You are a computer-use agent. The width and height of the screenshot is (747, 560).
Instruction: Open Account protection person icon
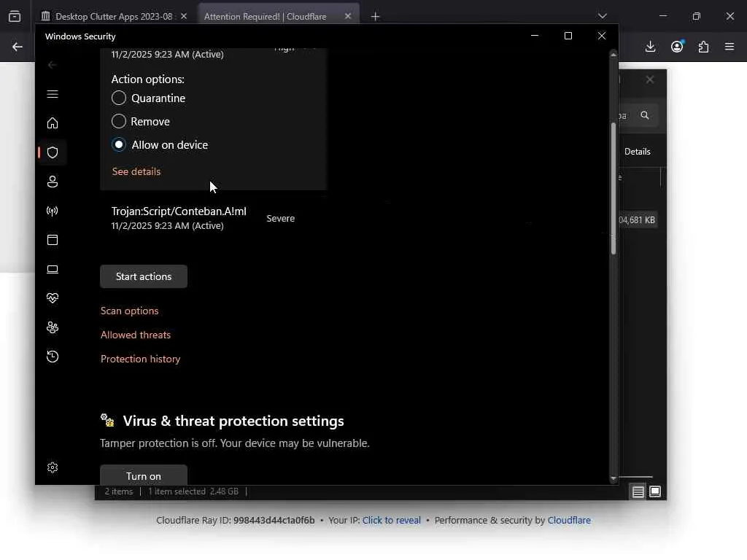pos(53,182)
